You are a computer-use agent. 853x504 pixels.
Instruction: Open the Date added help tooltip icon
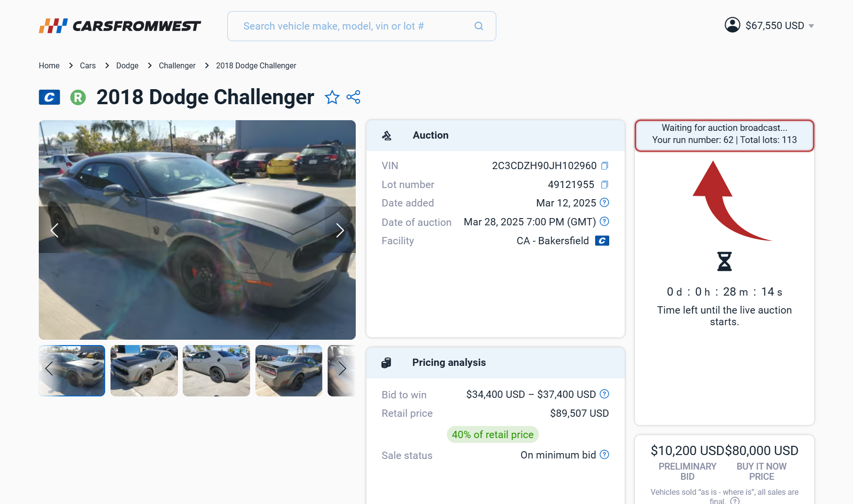coord(604,203)
